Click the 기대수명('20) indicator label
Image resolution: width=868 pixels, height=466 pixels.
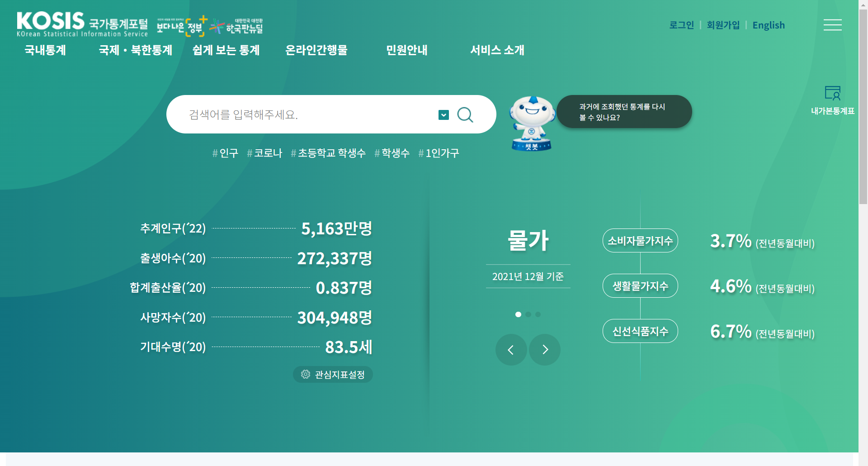click(173, 347)
